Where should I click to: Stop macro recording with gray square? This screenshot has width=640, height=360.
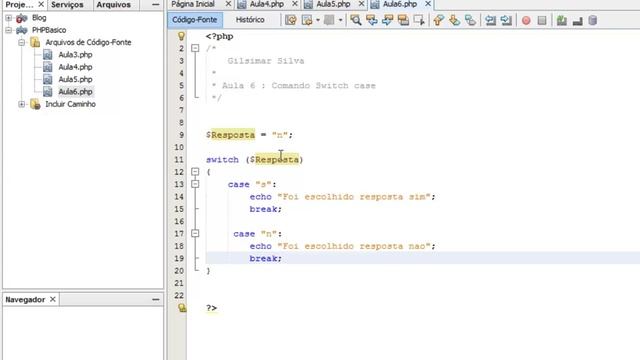(542, 20)
